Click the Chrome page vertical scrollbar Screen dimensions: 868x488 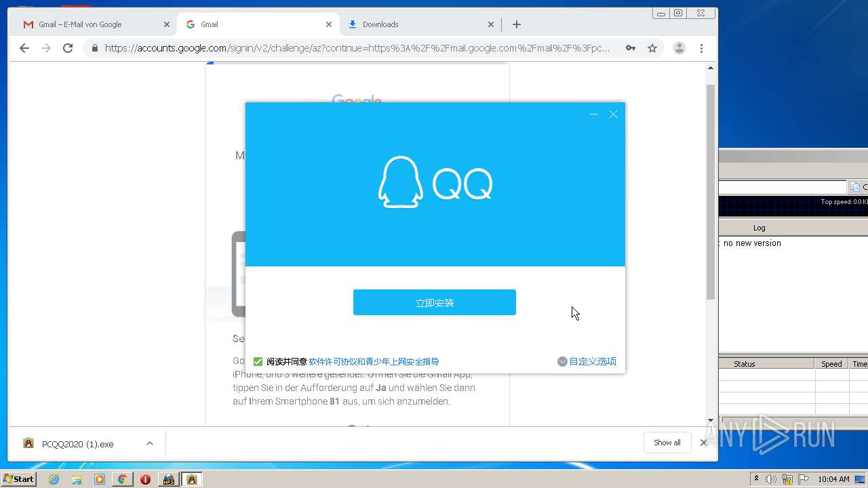(x=711, y=192)
